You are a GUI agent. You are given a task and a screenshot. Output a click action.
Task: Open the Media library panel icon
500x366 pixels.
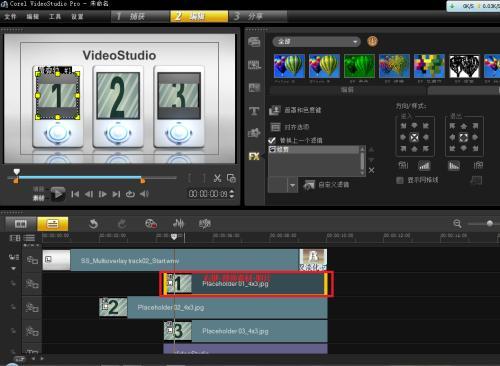tap(254, 42)
